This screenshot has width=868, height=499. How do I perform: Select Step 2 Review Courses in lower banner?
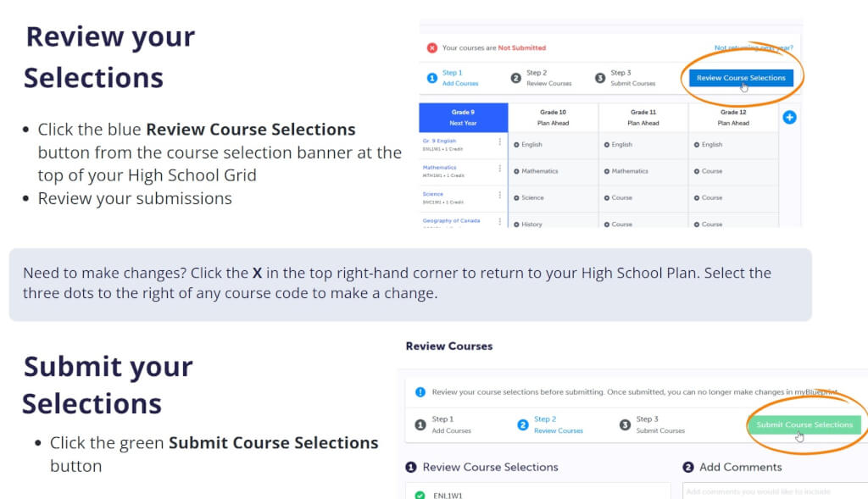pyautogui.click(x=550, y=424)
